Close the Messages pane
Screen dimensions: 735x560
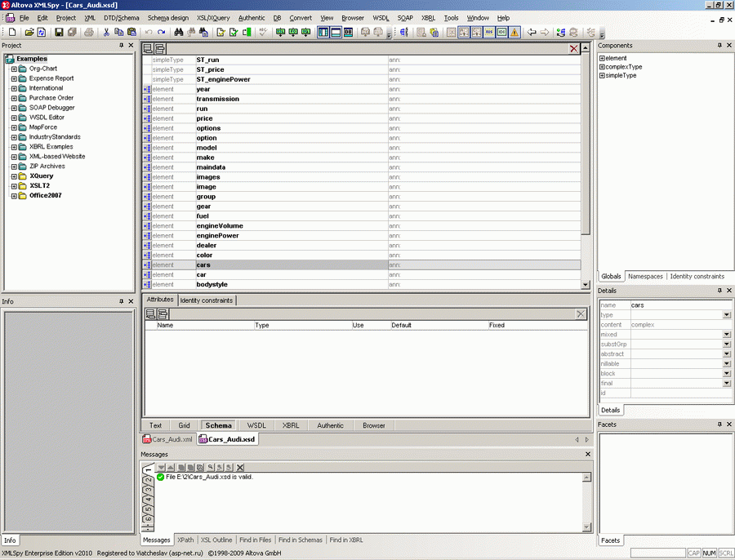coord(588,454)
